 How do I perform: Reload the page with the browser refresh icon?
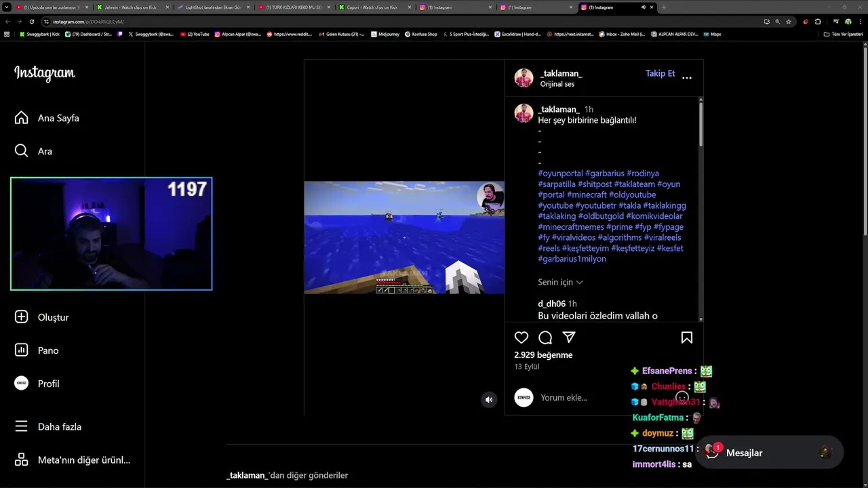32,22
